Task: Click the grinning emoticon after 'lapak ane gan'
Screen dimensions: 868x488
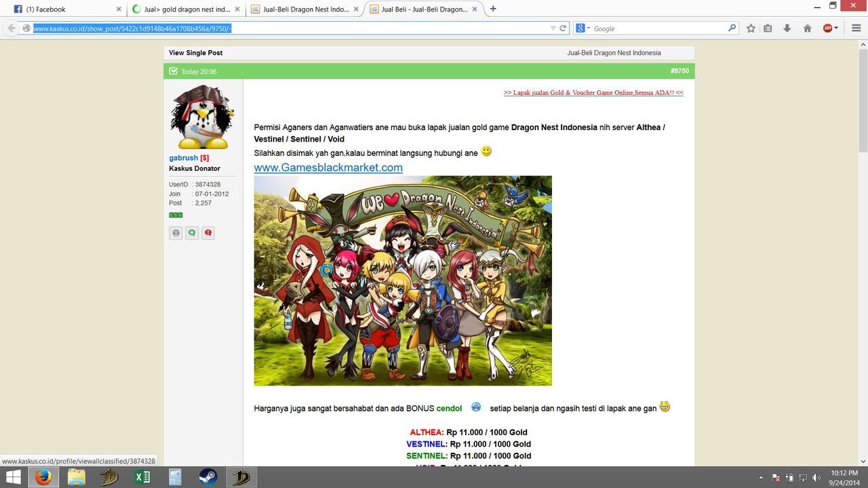Action: coord(665,407)
